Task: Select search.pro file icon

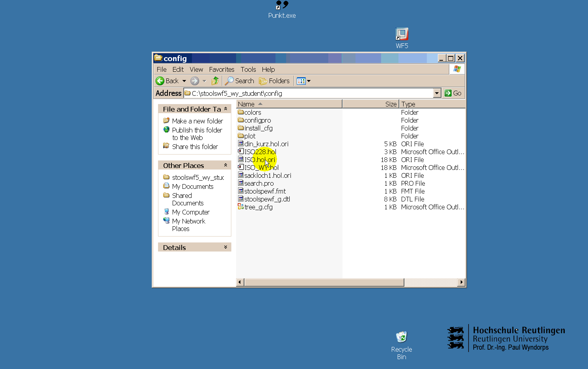Action: [x=241, y=183]
